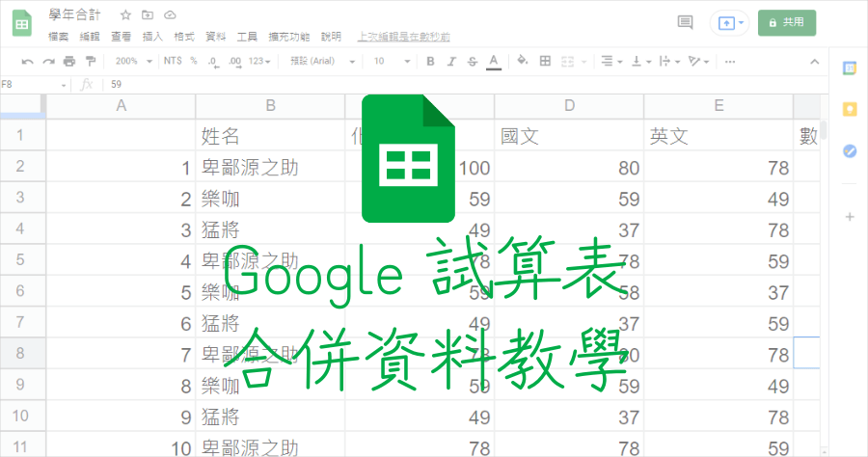Open the Google Sheets home icon
This screenshot has height=457, width=868.
coord(22,24)
